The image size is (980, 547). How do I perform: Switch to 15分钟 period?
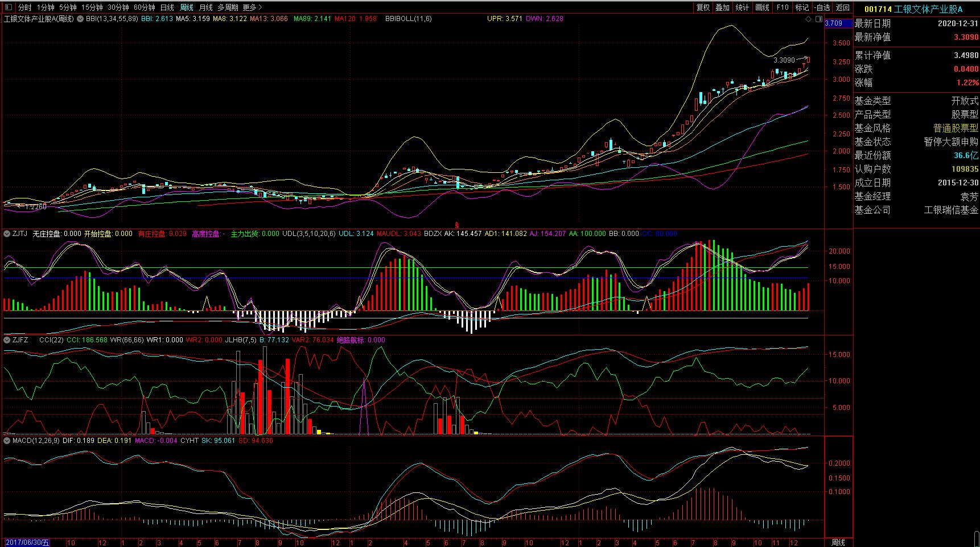pyautogui.click(x=92, y=7)
